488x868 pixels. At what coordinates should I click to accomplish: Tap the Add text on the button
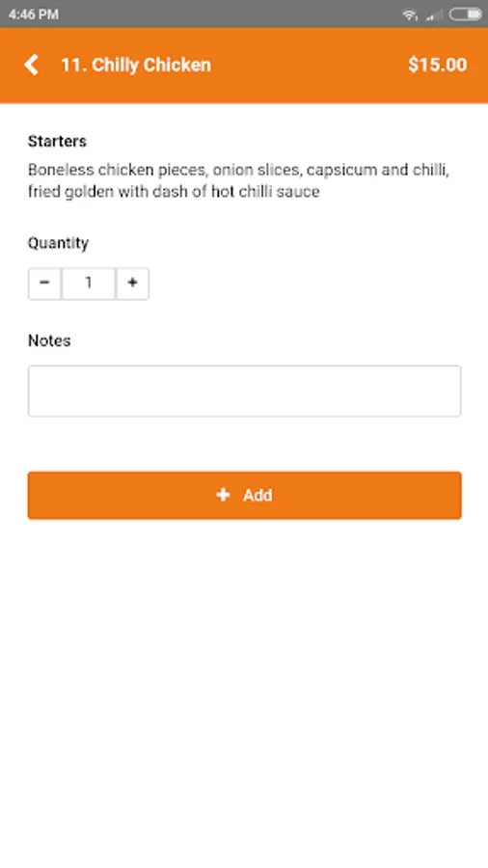(258, 495)
